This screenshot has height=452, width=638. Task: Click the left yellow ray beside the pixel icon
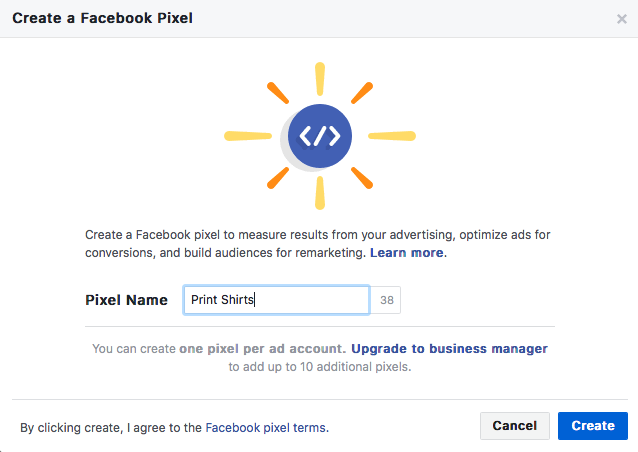pyautogui.click(x=248, y=136)
